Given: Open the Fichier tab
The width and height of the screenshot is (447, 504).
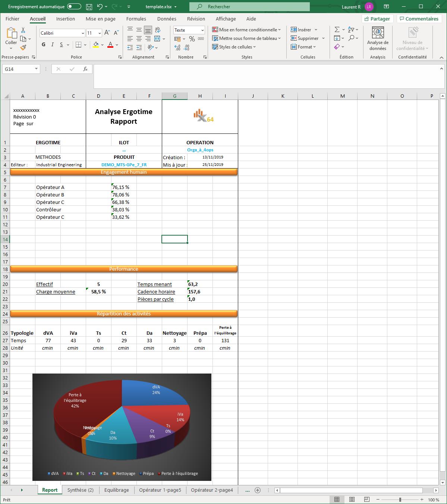Looking at the screenshot, I should tap(12, 19).
